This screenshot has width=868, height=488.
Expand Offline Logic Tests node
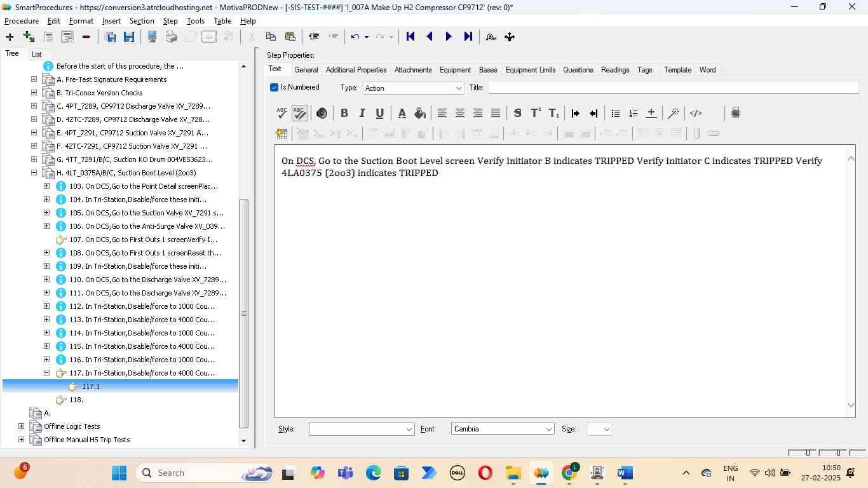(x=21, y=426)
